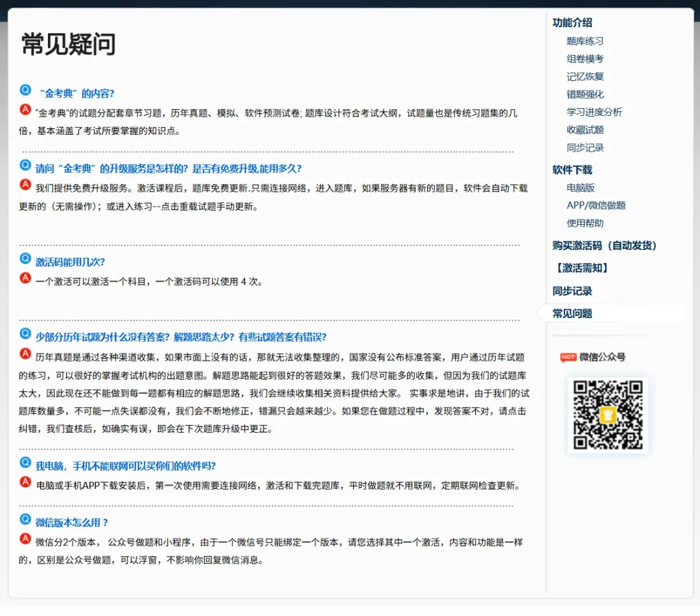Click question 少部分历年试题为什么没有答案

(181, 337)
